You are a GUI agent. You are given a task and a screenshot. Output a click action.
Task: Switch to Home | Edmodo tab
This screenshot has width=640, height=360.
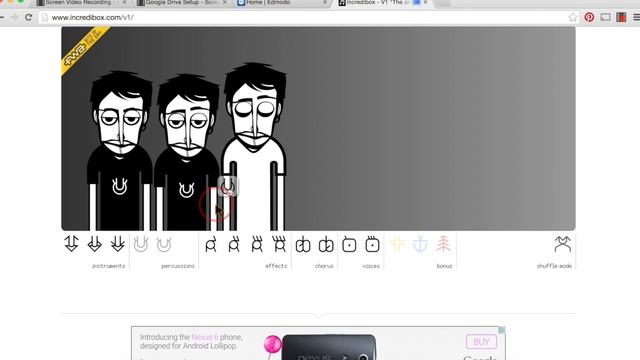tap(282, 3)
